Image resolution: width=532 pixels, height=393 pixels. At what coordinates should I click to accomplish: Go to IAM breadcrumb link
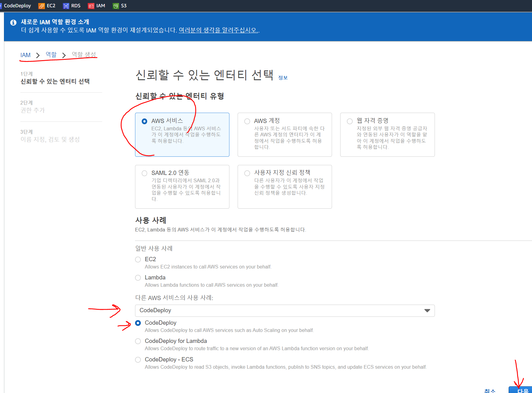tap(25, 55)
